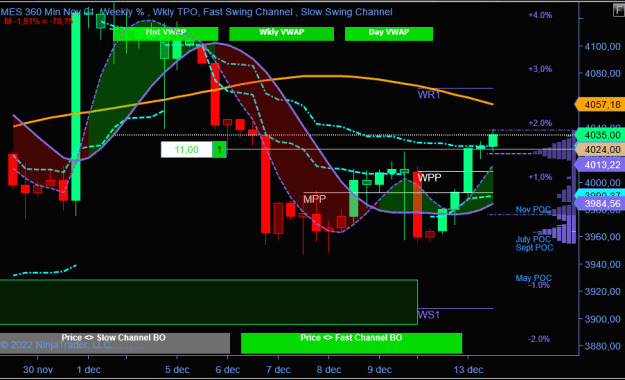Click the 3984,56 purple price marker

[x=599, y=204]
